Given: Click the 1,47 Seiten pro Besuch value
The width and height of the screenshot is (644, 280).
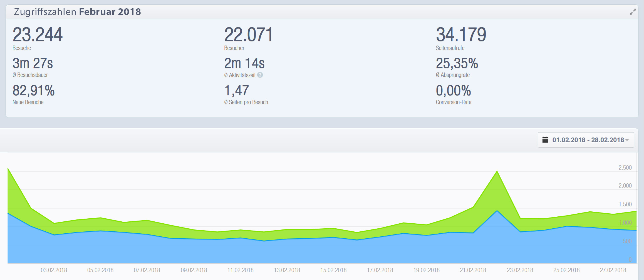Looking at the screenshot, I should click(x=236, y=91).
